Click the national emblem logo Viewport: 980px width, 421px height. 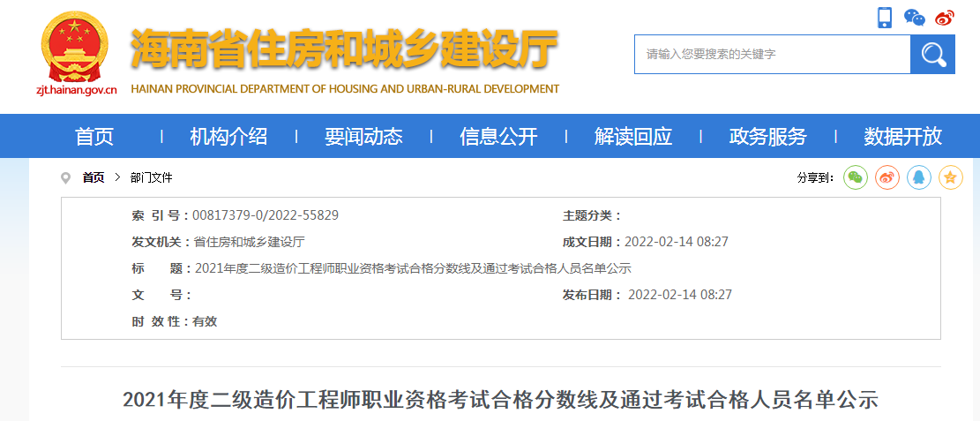pos(74,47)
